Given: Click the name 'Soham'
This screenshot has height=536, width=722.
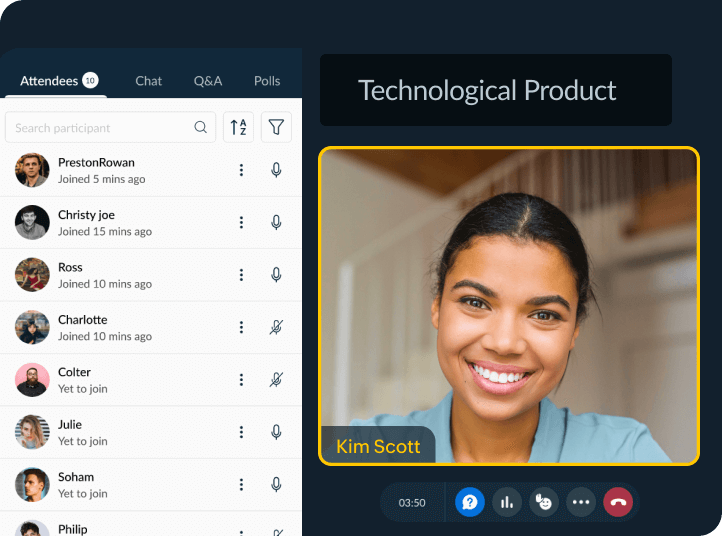Looking at the screenshot, I should 76,477.
